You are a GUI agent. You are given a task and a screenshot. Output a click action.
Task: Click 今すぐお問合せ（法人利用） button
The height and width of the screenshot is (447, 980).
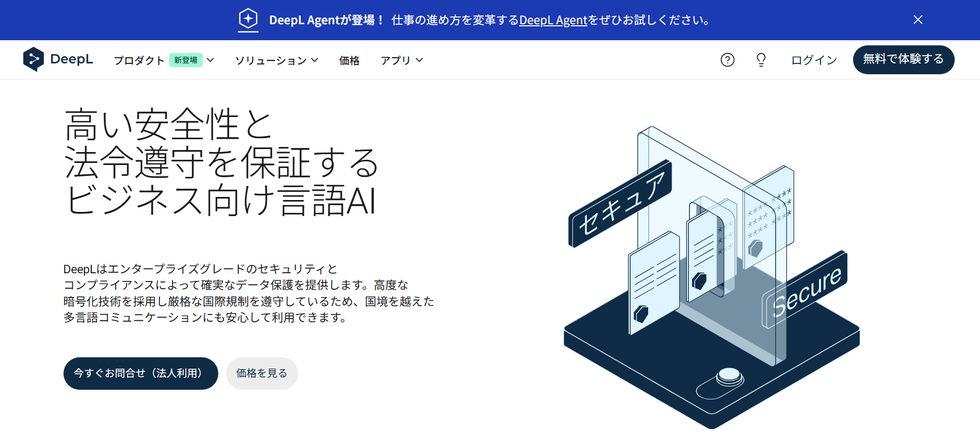click(141, 373)
